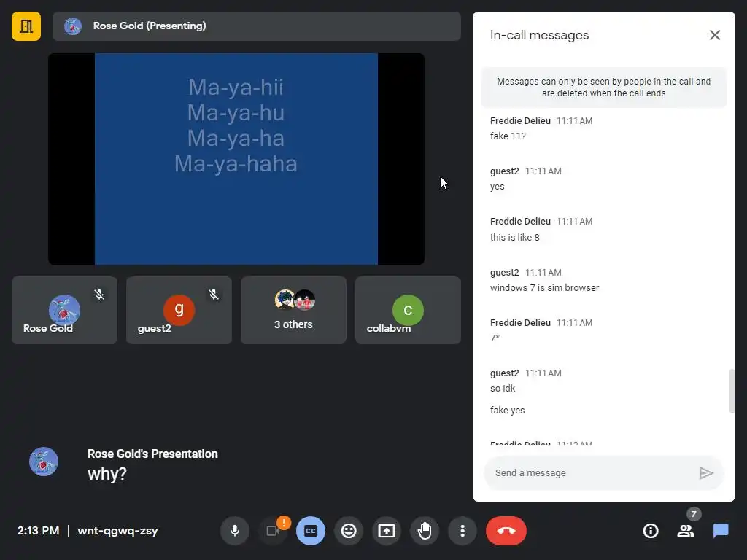Click the message 'this is like 8'

click(514, 237)
